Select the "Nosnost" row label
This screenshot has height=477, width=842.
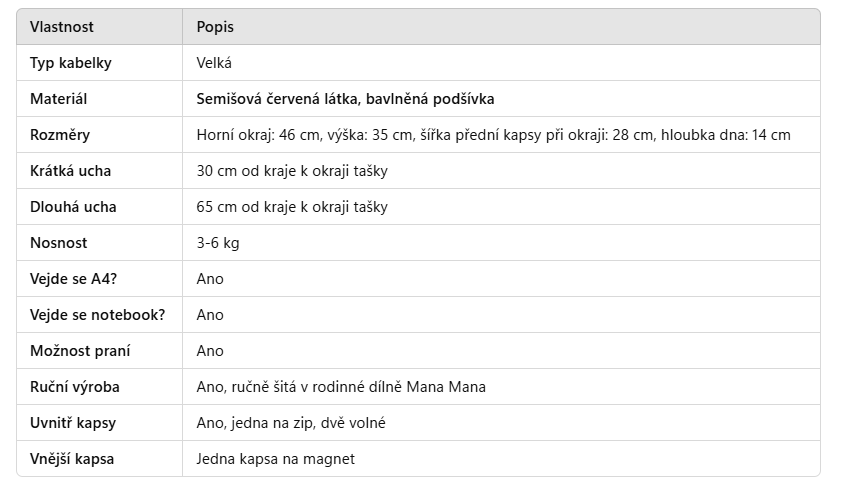click(58, 243)
